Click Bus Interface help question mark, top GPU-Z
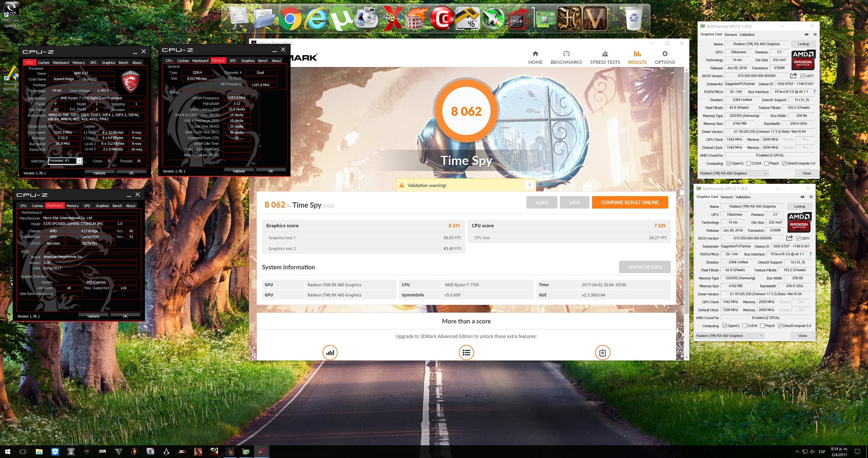 (814, 92)
